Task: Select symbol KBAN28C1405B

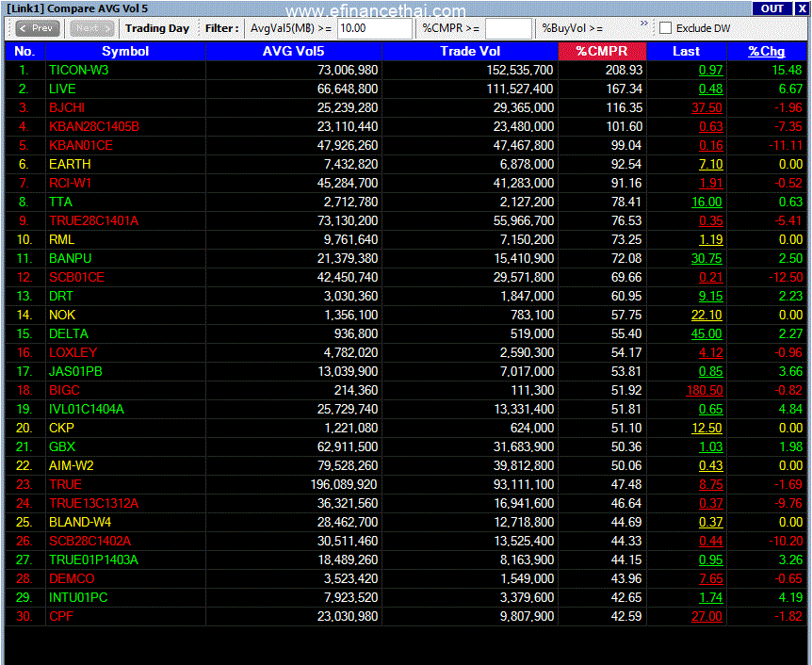Action: [x=94, y=126]
